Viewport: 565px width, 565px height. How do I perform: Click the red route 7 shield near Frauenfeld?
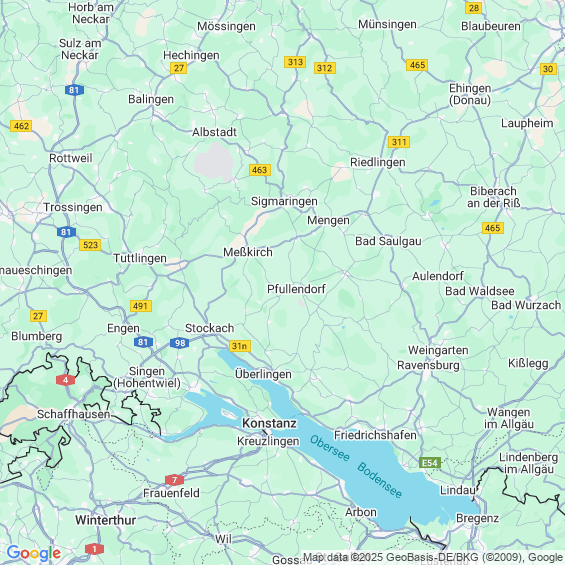coord(174,480)
